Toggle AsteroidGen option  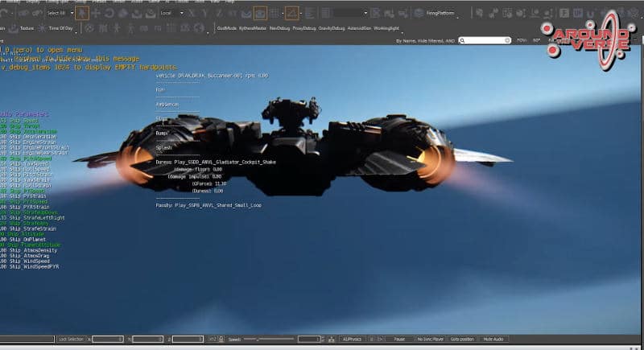click(x=359, y=28)
